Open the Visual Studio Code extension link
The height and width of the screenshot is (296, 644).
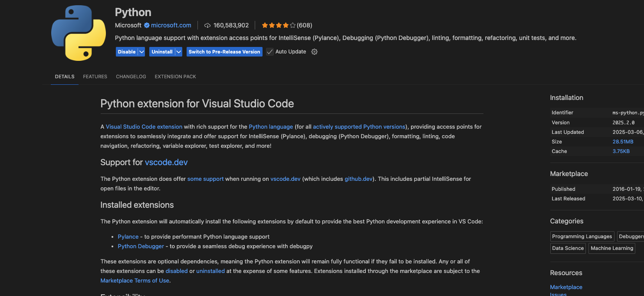click(x=144, y=127)
